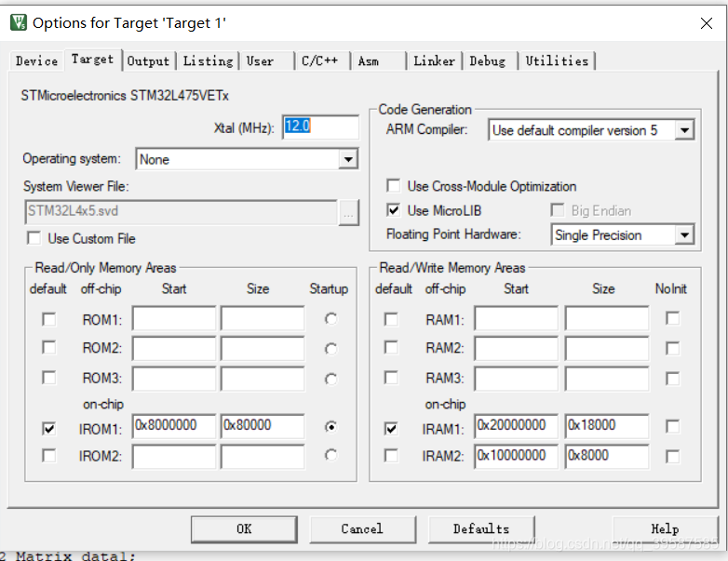Select ROM2 Startup radio button
Screen dimensions: 728x561
pyautogui.click(x=330, y=349)
